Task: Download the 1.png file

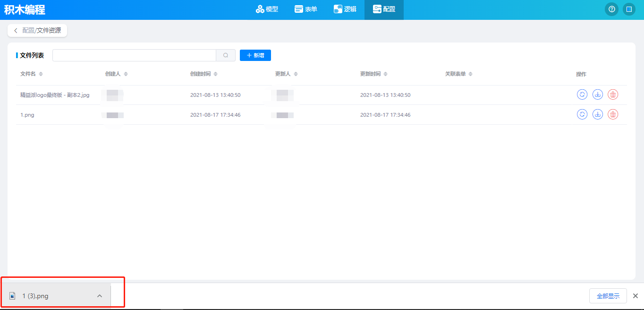Action: click(598, 114)
